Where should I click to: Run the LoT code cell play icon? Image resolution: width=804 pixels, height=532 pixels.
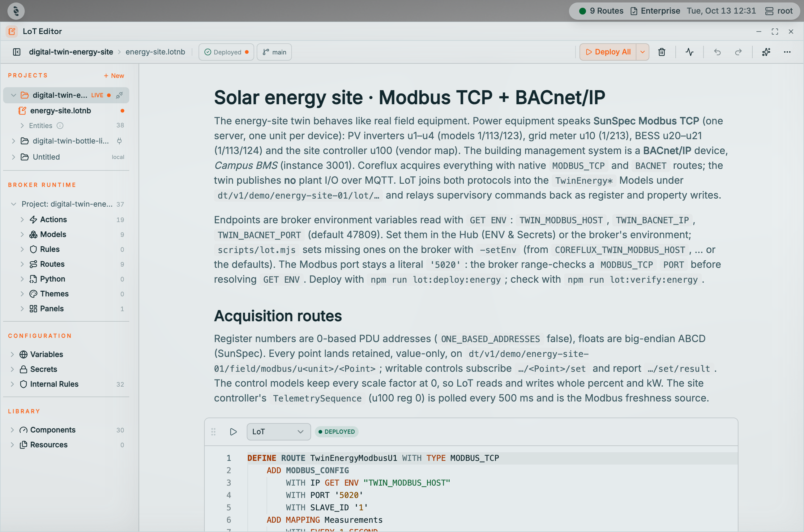(x=233, y=431)
